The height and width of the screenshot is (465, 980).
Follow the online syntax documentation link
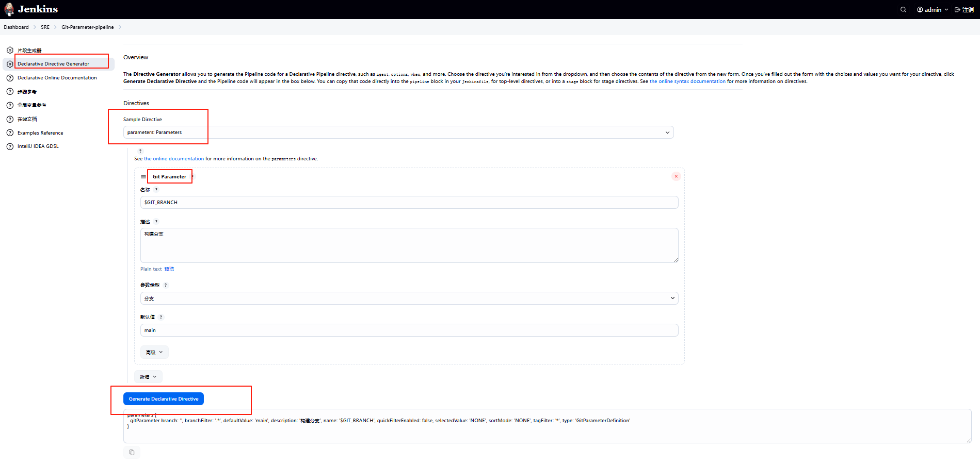point(687,81)
